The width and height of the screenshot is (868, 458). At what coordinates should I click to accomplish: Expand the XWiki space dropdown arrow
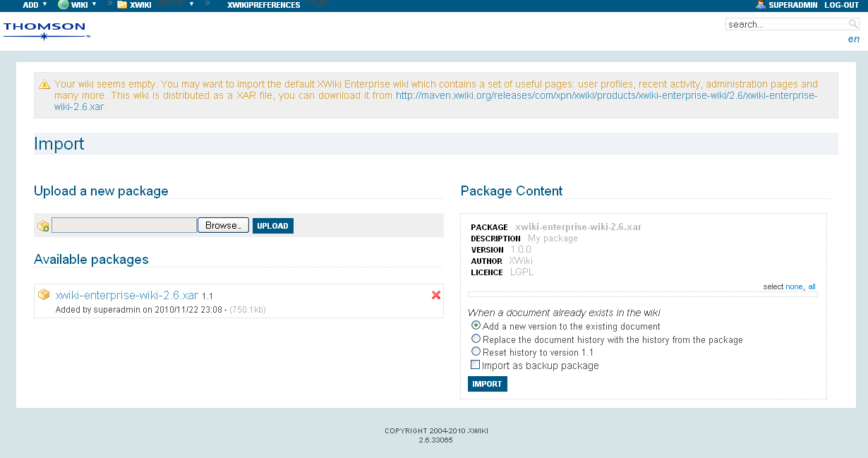coord(191,4)
